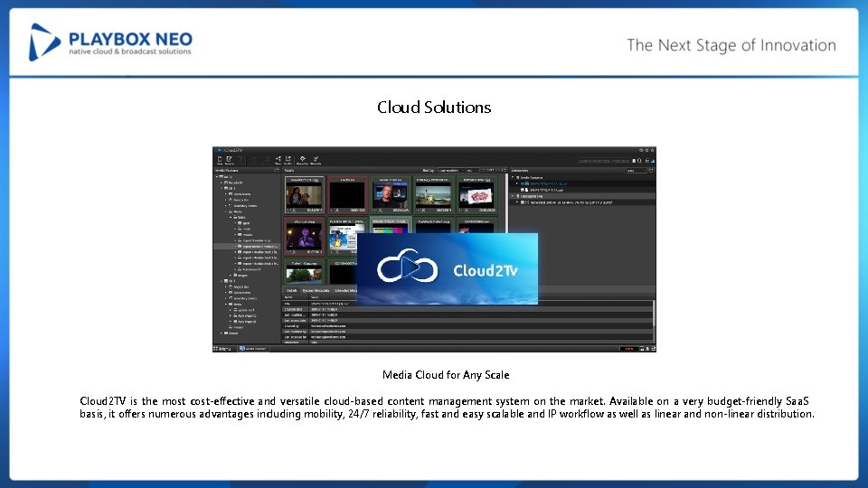The image size is (868, 488).
Task: Collapse the Media Container group
Action: click(514, 178)
